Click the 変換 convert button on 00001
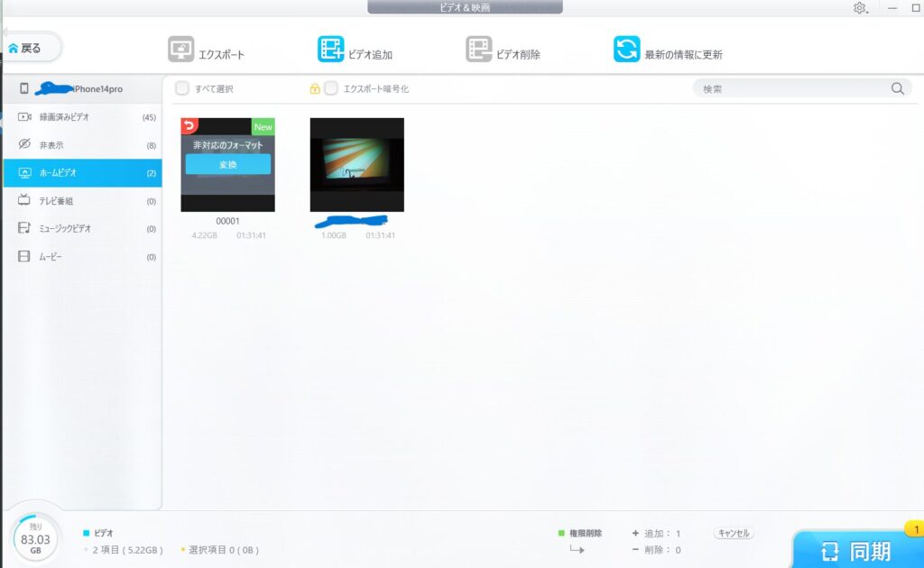The height and width of the screenshot is (568, 924). pos(228,164)
